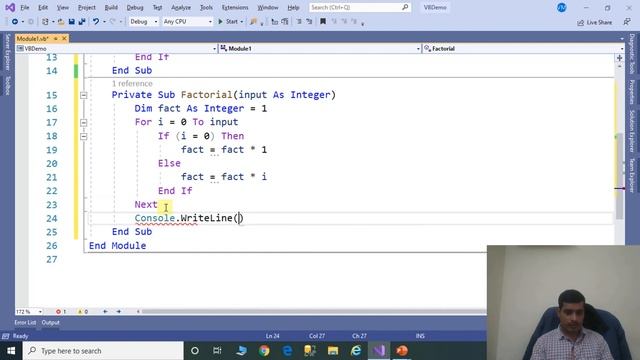Click the red error count indicator

point(61,311)
